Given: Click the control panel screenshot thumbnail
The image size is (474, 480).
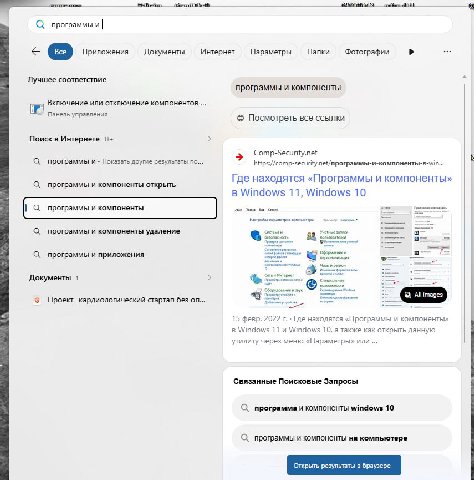Looking at the screenshot, I should pos(305,256).
